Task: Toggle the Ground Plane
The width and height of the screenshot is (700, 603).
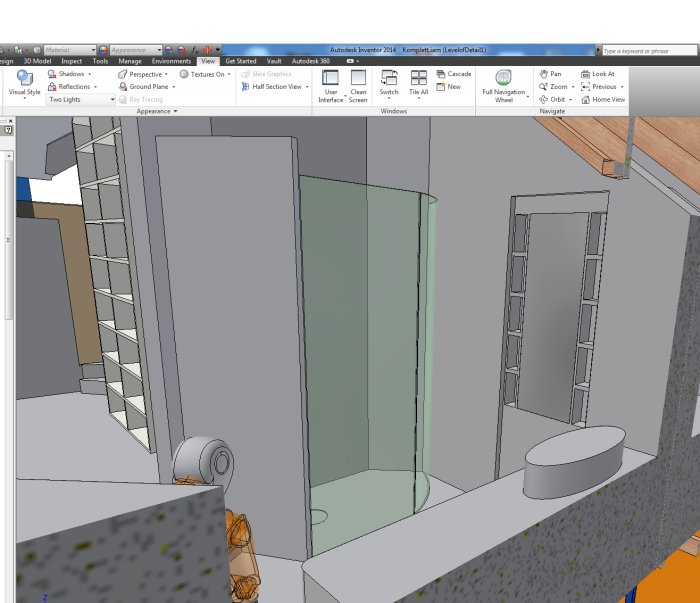Action: pyautogui.click(x=144, y=87)
